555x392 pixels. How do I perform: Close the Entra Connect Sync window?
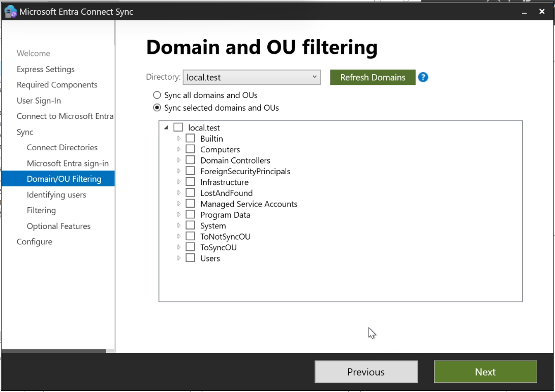pyautogui.click(x=542, y=11)
